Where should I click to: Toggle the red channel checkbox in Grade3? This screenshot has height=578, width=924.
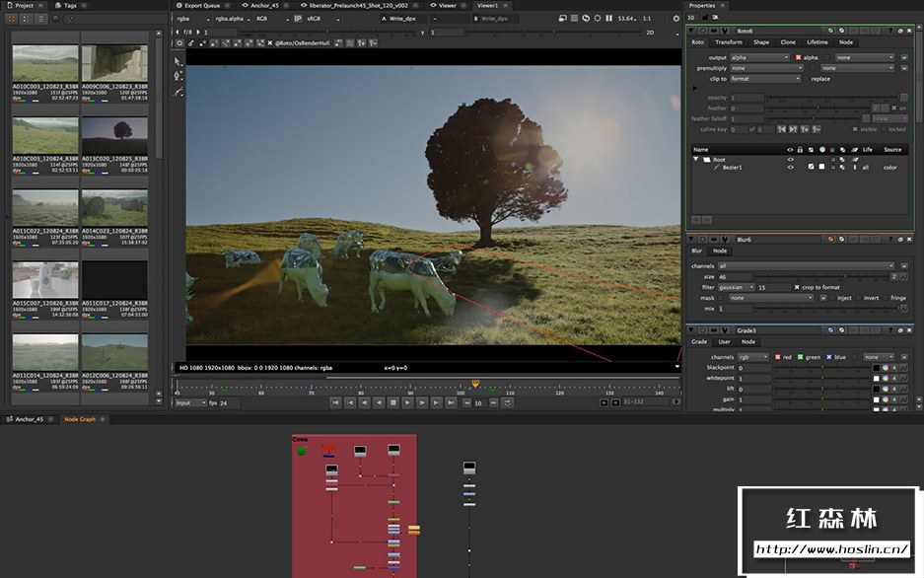[x=777, y=357]
